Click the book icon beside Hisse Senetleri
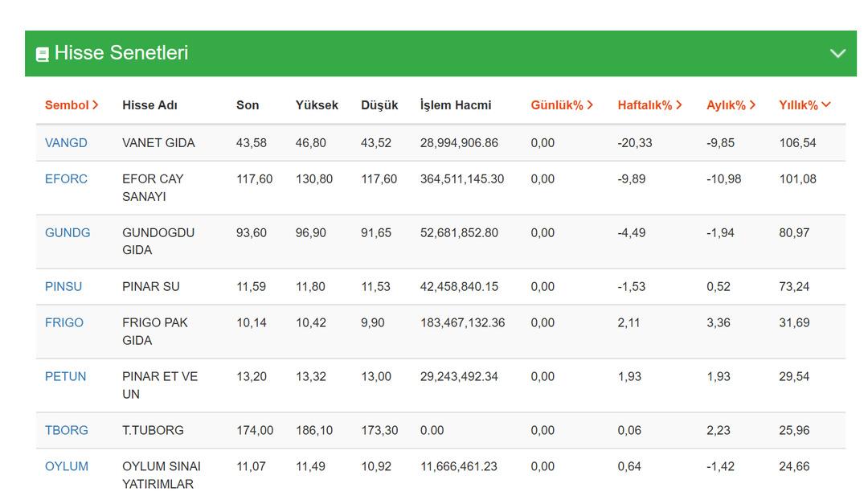 point(43,54)
